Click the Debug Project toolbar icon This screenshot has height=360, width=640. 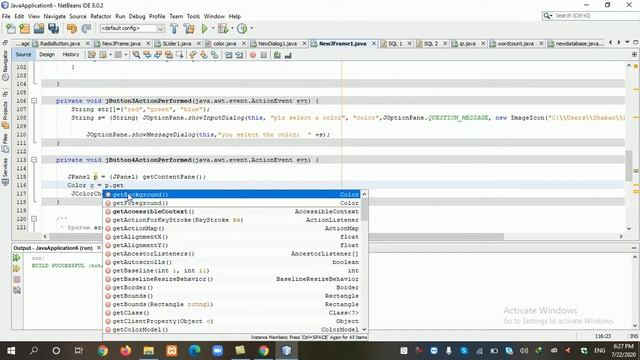tap(223, 29)
